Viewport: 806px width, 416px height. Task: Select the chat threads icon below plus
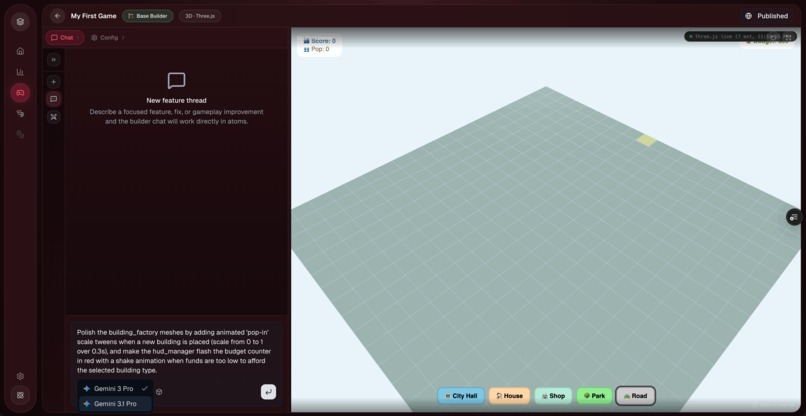click(53, 99)
